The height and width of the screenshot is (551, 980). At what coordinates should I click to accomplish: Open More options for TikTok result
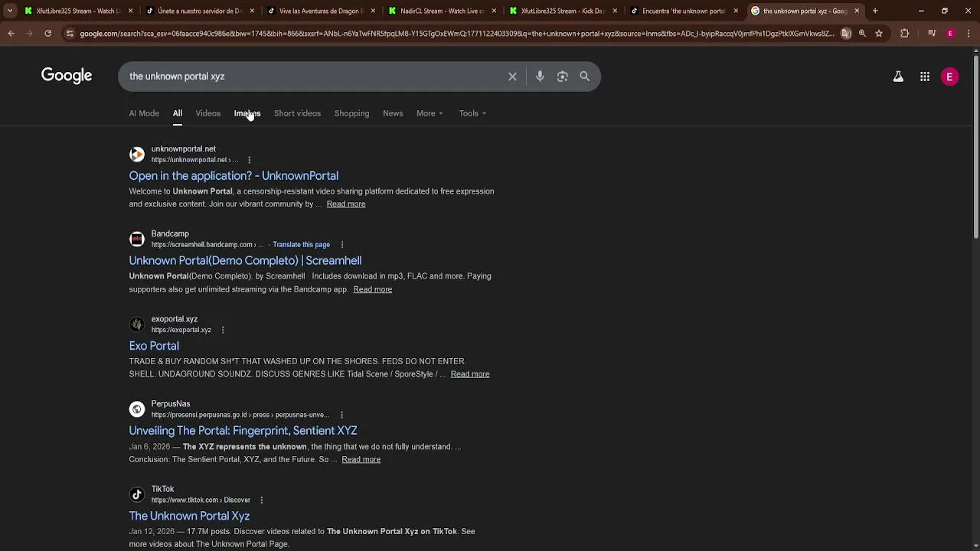click(x=261, y=500)
